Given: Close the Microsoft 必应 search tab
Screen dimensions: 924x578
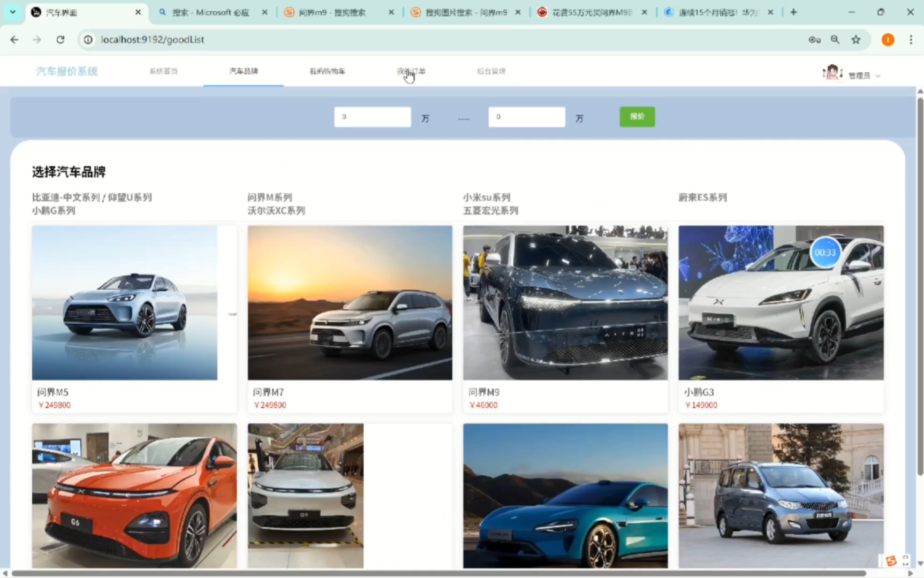Looking at the screenshot, I should pyautogui.click(x=264, y=12).
